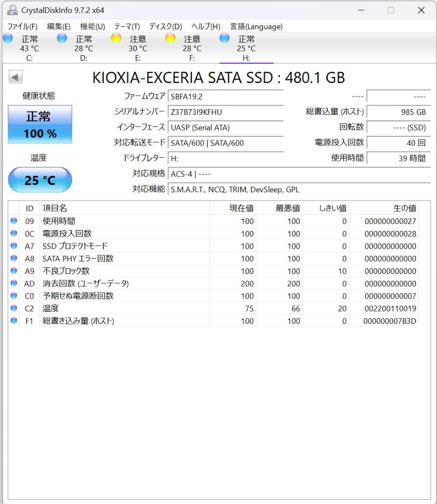Image resolution: width=437 pixels, height=504 pixels.
Task: Click the features field S.M.A.R.T., NCQ, TRIM
Action: coord(299,189)
